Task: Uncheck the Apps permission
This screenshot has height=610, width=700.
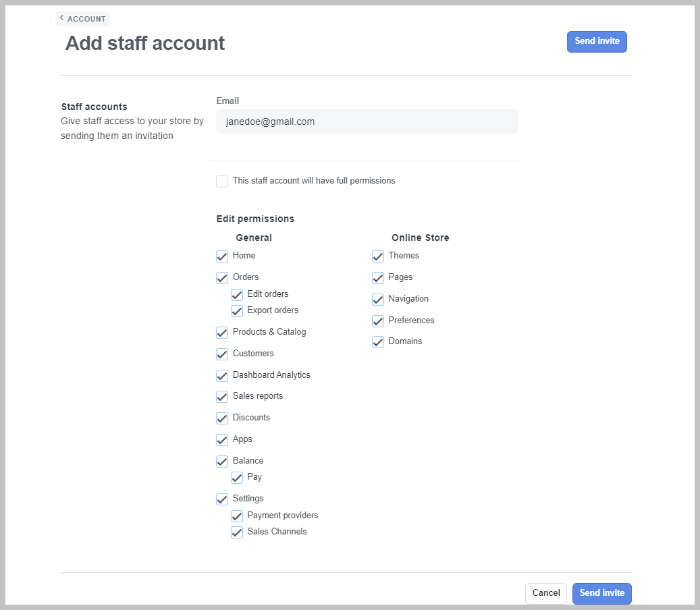Action: tap(222, 439)
